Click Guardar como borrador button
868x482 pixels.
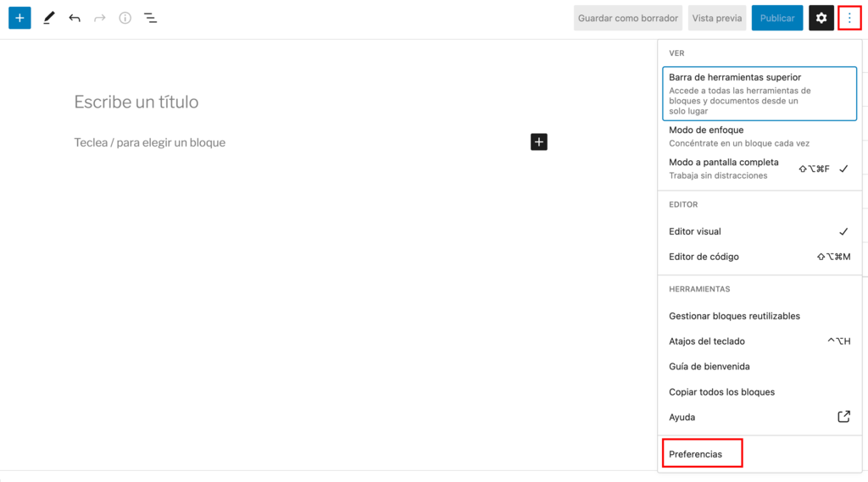[628, 18]
